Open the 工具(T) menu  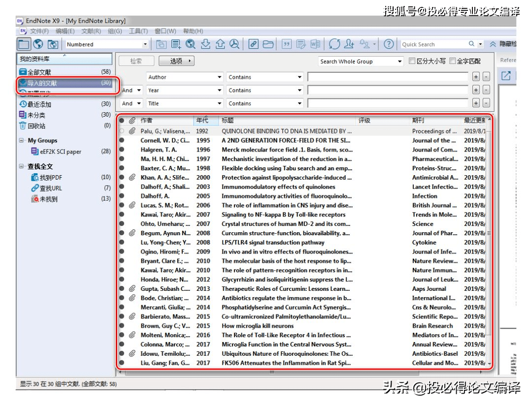click(138, 31)
